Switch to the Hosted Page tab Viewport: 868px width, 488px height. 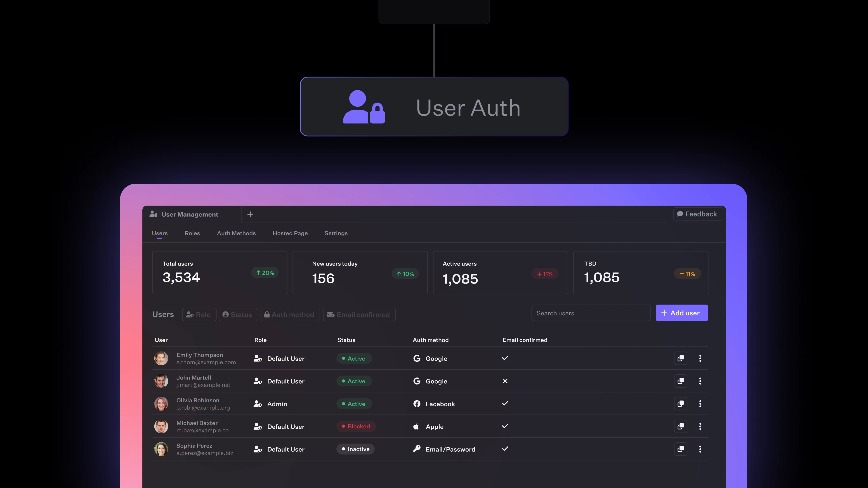click(290, 233)
